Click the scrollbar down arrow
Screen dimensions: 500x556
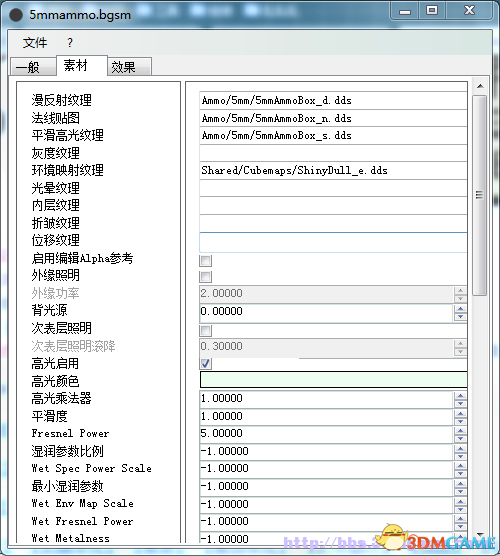(480, 534)
